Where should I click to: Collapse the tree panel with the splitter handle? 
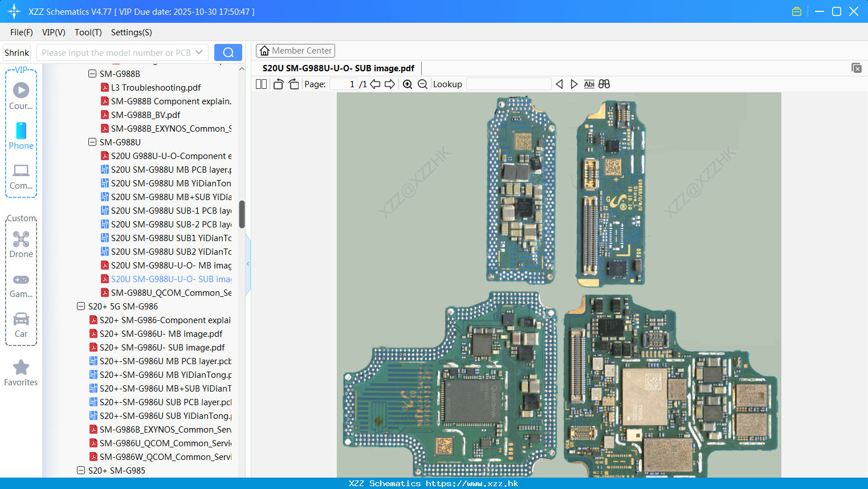pos(248,264)
